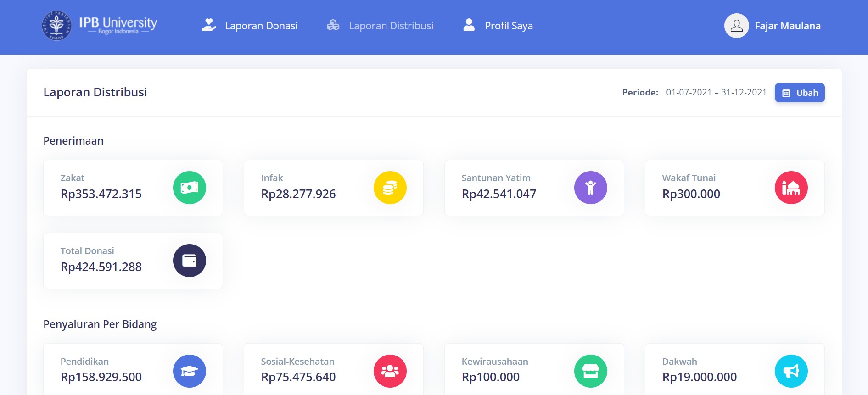Click the blue Pendidikan graduation cap icon
868x395 pixels.
click(x=189, y=371)
